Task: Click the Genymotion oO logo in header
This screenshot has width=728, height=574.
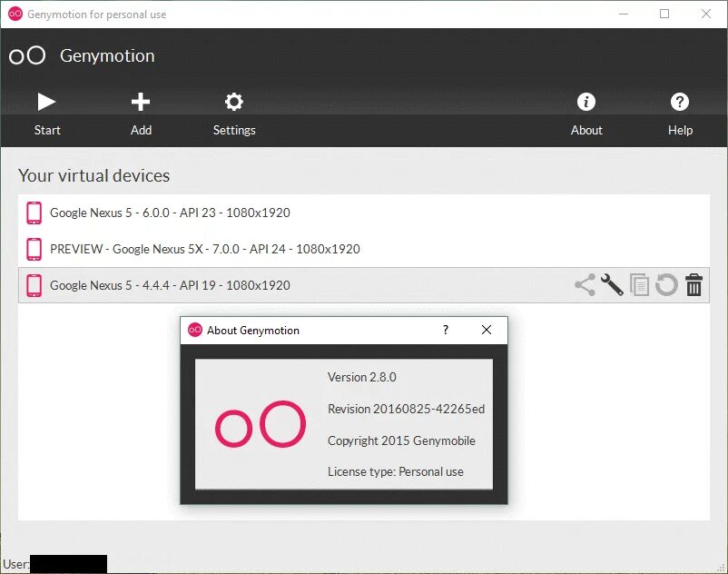Action: click(27, 55)
